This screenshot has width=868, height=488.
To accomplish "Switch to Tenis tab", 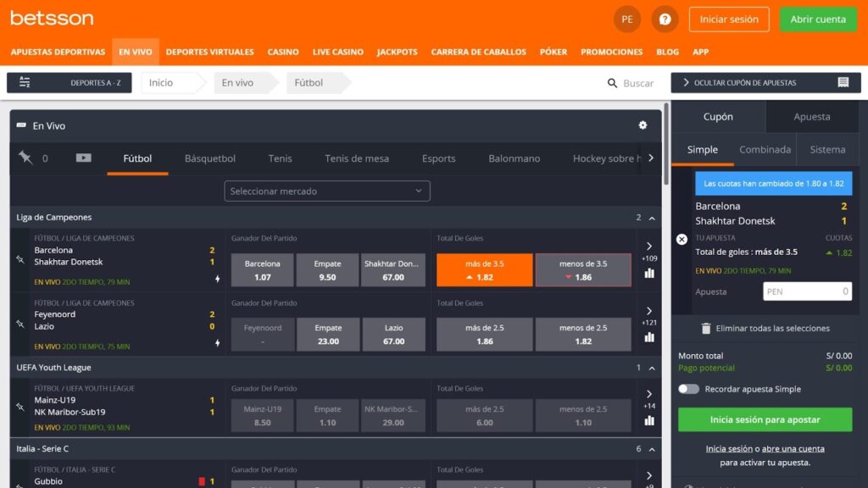I will pos(280,158).
